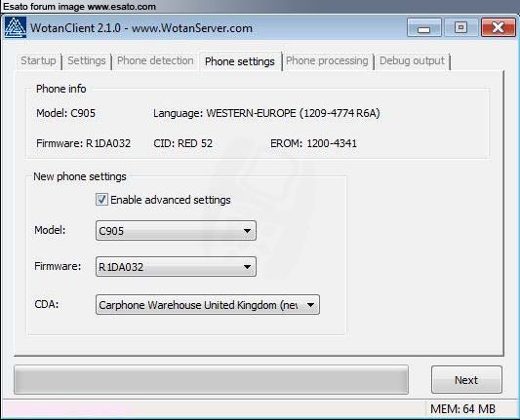Click the Enable advanced settings label
Image resolution: width=520 pixels, height=420 pixels.
point(171,200)
